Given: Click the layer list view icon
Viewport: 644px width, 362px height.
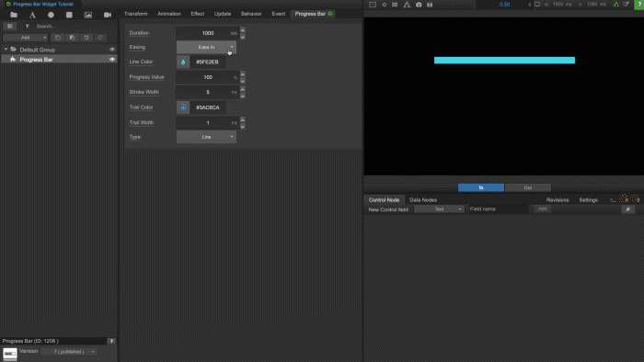Looking at the screenshot, I should [x=10, y=27].
